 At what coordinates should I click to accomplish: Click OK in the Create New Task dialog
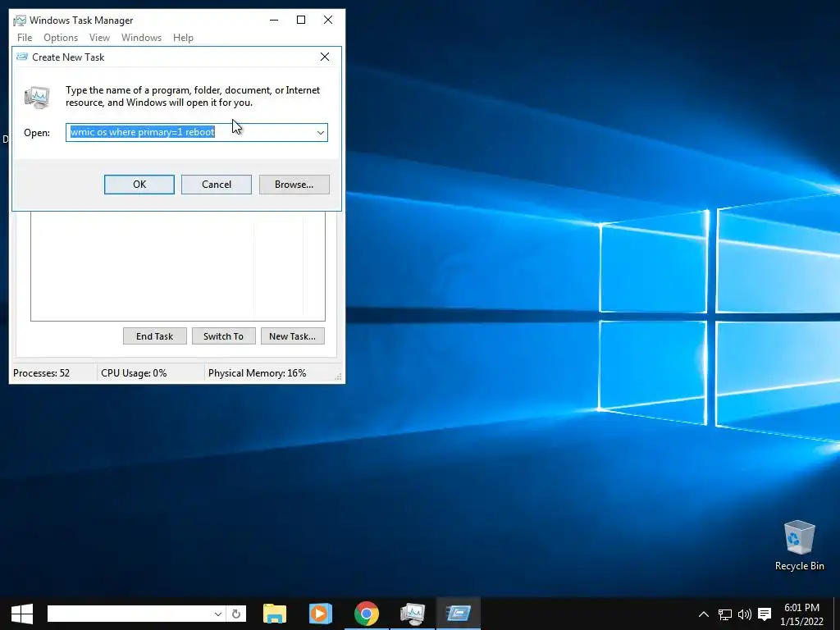click(x=139, y=185)
